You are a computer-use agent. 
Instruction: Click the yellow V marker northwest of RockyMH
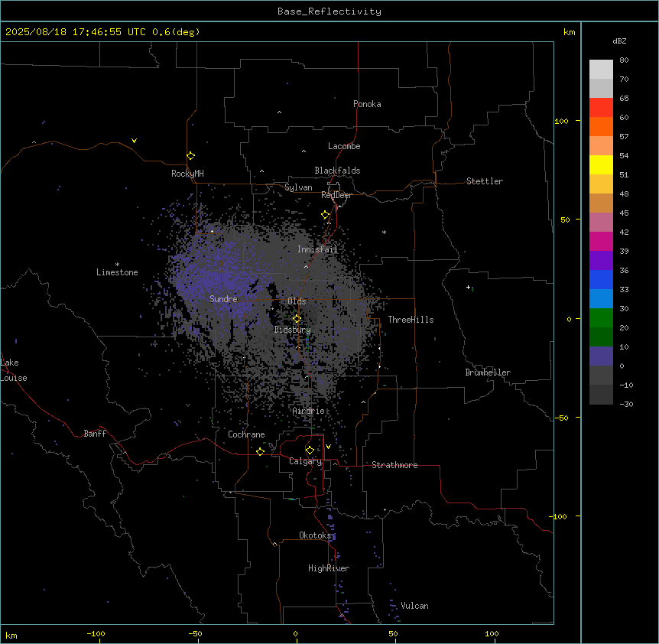pyautogui.click(x=134, y=141)
